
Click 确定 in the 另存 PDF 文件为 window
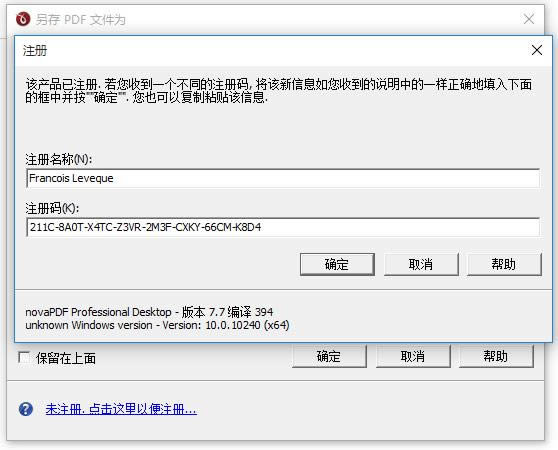tap(329, 356)
